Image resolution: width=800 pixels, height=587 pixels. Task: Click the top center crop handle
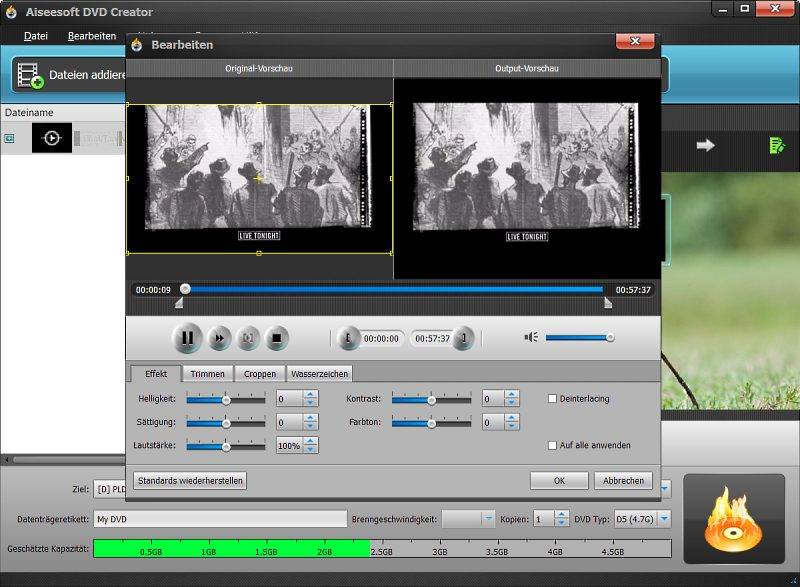coord(259,104)
